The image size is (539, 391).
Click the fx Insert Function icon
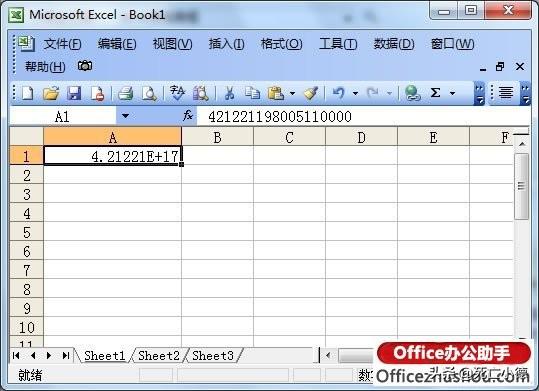[x=188, y=116]
